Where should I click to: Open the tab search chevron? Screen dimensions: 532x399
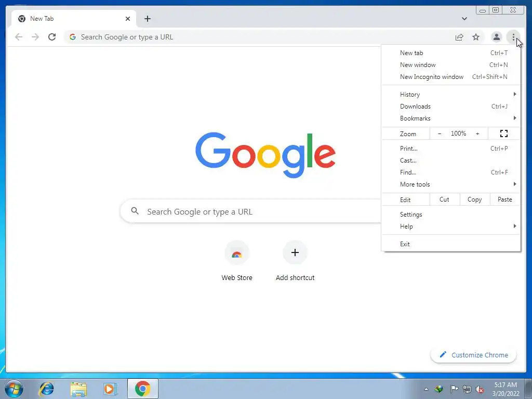coord(464,19)
